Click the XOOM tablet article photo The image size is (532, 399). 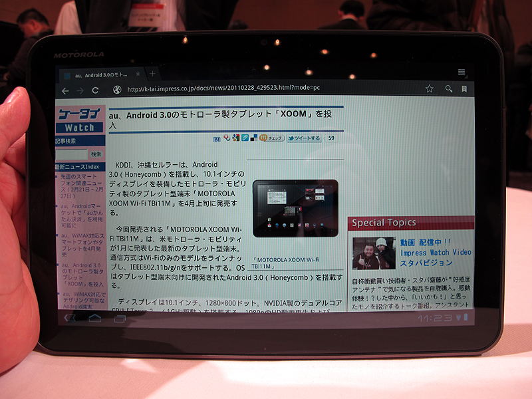[295, 208]
